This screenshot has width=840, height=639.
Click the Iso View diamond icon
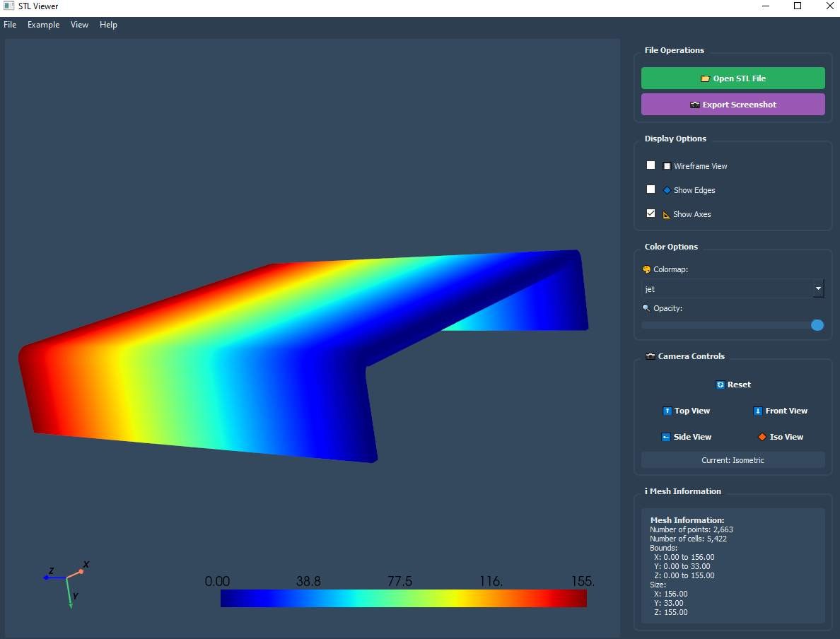point(762,437)
